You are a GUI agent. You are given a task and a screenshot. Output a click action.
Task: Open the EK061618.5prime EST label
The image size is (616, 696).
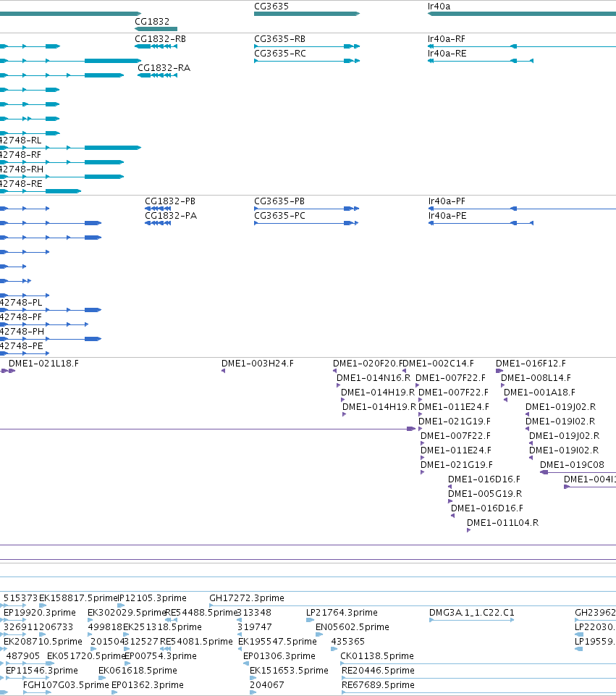[138, 671]
